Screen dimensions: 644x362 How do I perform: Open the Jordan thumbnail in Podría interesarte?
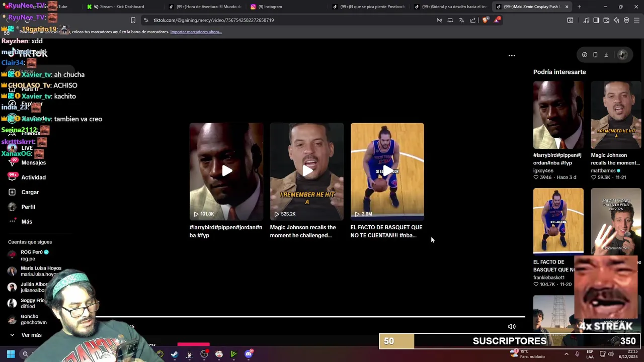(558, 115)
